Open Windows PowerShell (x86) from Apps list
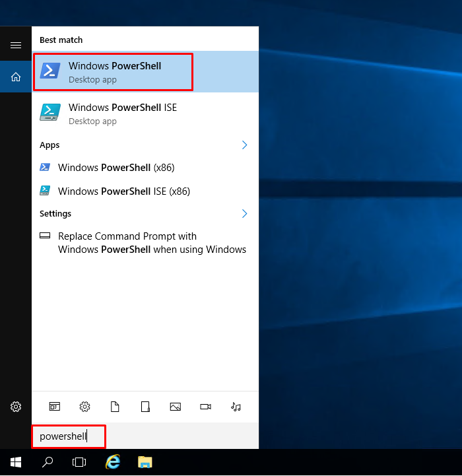The width and height of the screenshot is (462, 476). point(145,168)
